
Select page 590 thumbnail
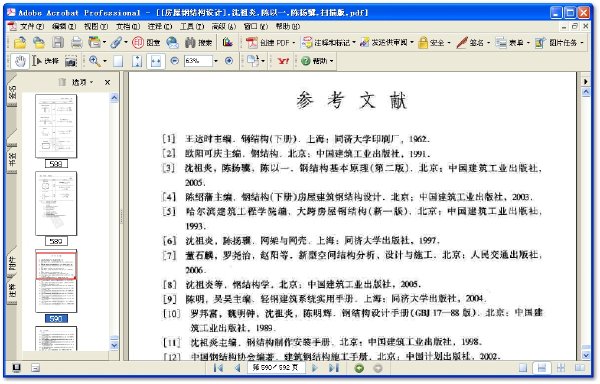point(56,281)
